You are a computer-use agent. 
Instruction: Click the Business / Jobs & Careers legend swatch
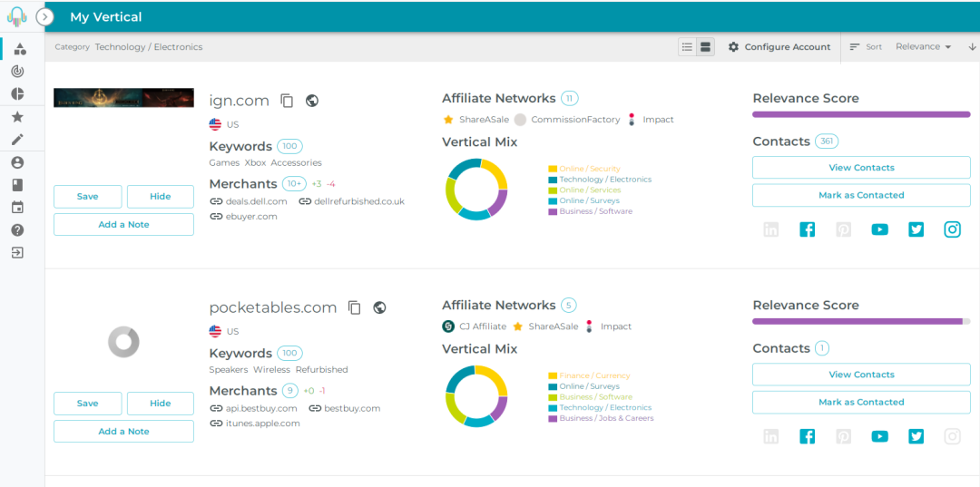(x=553, y=418)
